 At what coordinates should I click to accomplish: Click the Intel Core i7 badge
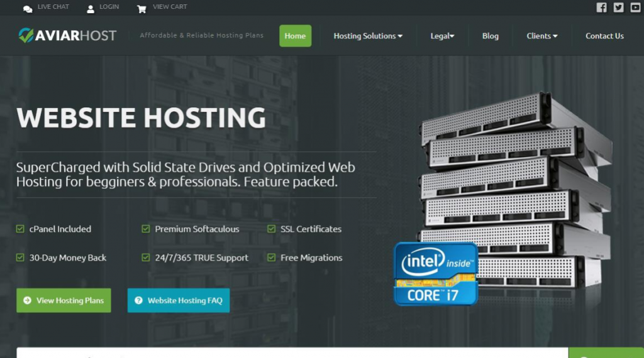pyautogui.click(x=436, y=273)
